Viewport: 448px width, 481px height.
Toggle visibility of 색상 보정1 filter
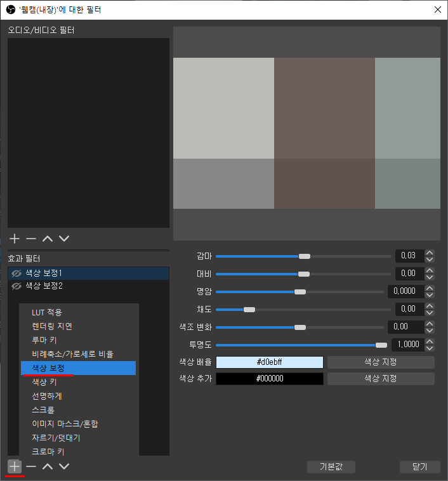click(16, 273)
